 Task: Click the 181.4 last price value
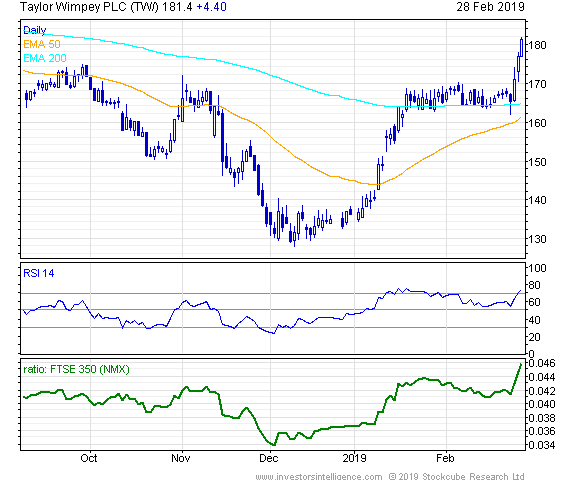pos(177,7)
